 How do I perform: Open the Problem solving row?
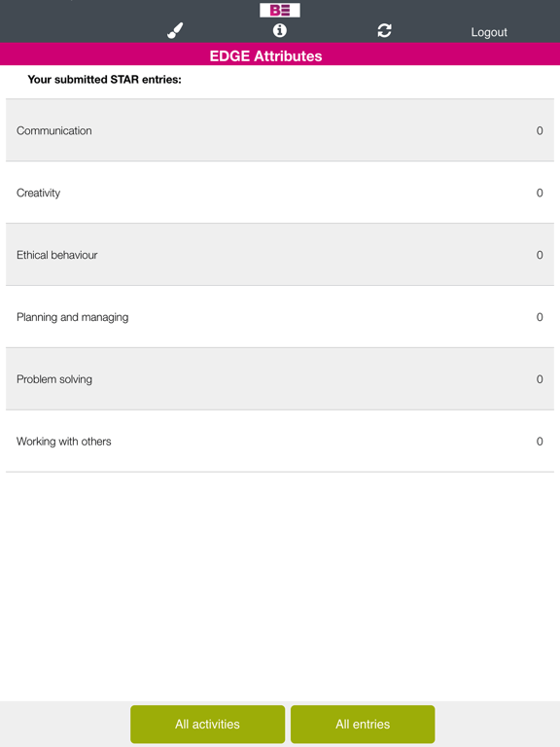[280, 379]
